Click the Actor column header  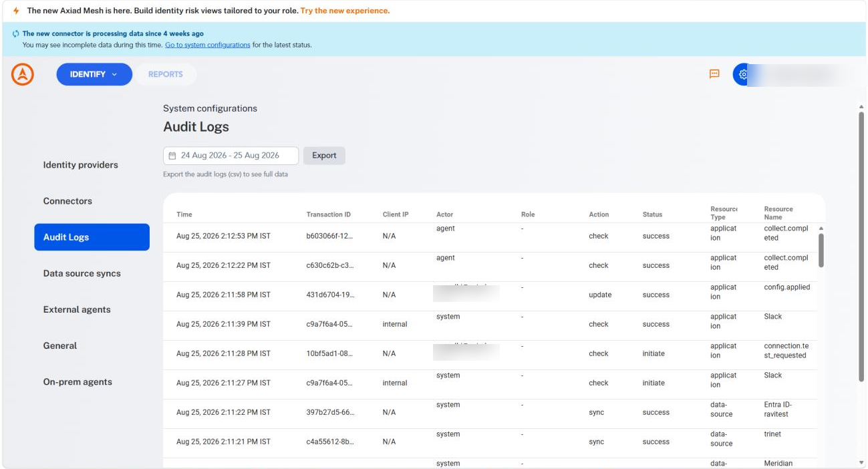444,214
